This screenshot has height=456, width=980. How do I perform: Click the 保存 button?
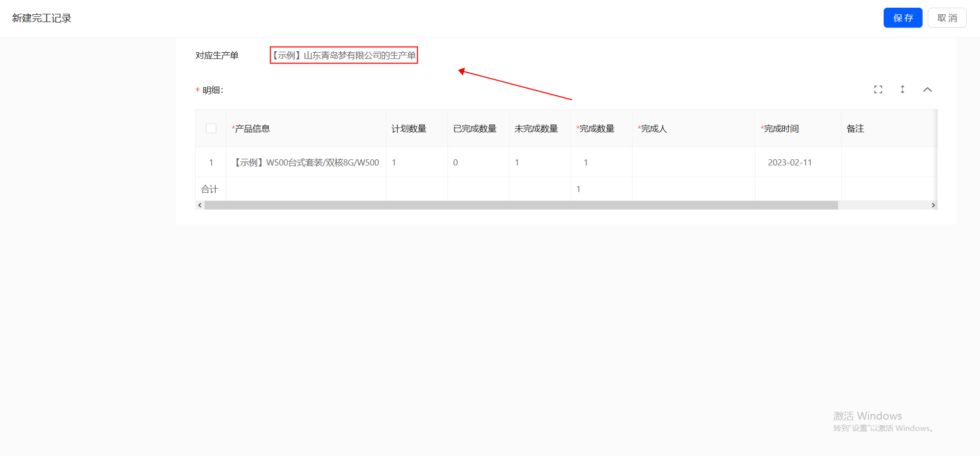click(x=903, y=18)
